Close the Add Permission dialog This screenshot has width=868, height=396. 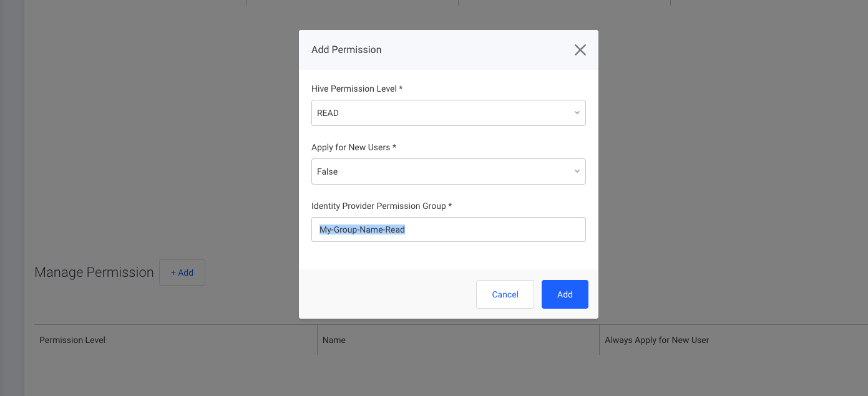point(580,50)
